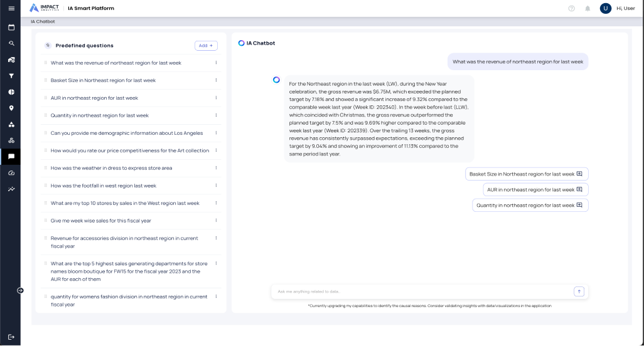The image size is (644, 346).
Task: Open three-dot menu for 'AUR in northeast region' question
Action: click(x=216, y=98)
